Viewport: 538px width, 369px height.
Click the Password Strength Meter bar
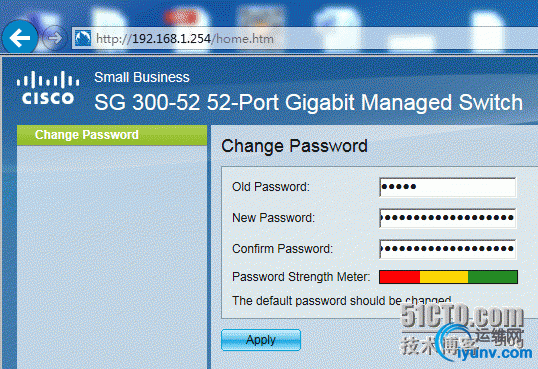[448, 277]
